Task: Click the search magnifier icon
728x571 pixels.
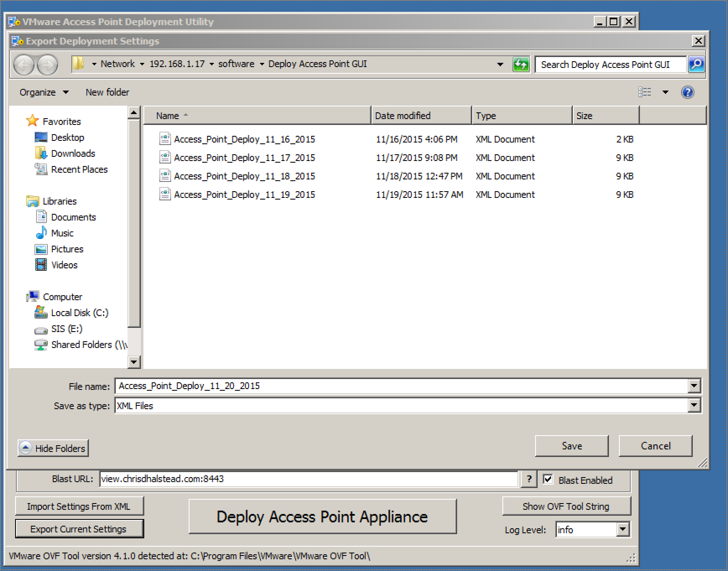Action: (x=696, y=65)
